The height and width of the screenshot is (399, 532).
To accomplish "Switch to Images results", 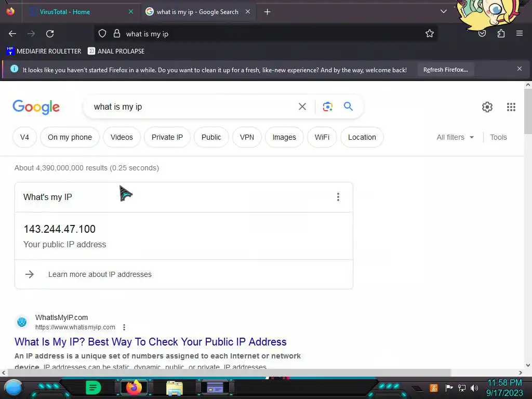I will pos(284,137).
